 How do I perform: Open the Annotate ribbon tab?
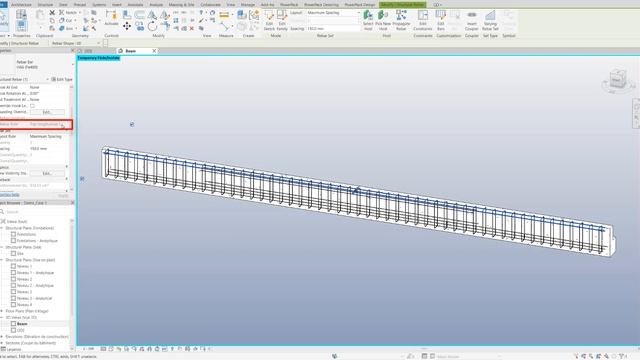pos(136,4)
